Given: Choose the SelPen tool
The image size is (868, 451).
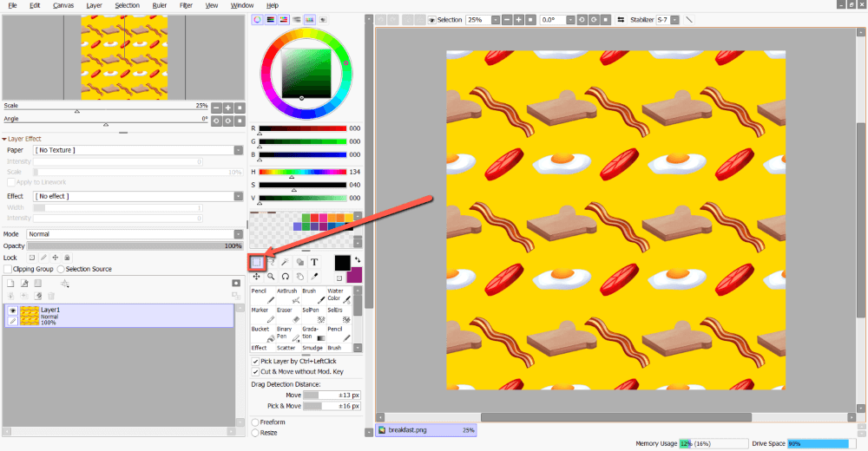Looking at the screenshot, I should (x=313, y=315).
